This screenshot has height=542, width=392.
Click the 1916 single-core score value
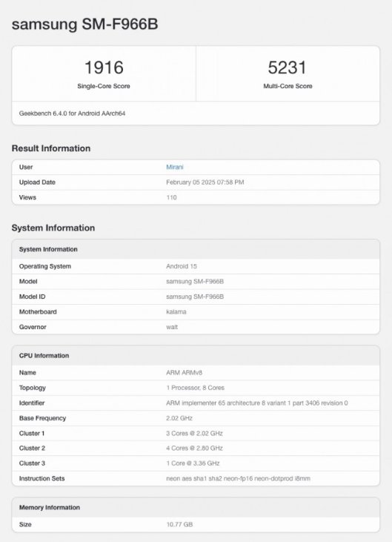click(x=104, y=67)
